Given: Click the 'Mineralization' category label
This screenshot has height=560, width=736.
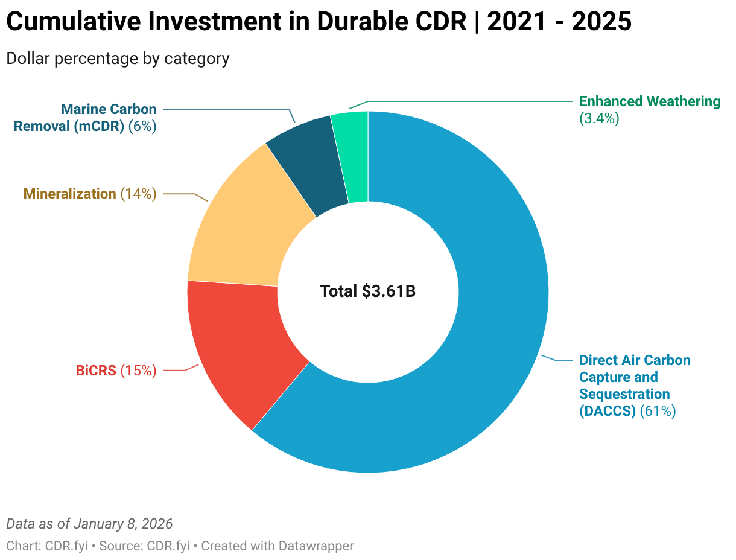Looking at the screenshot, I should click(x=69, y=194).
